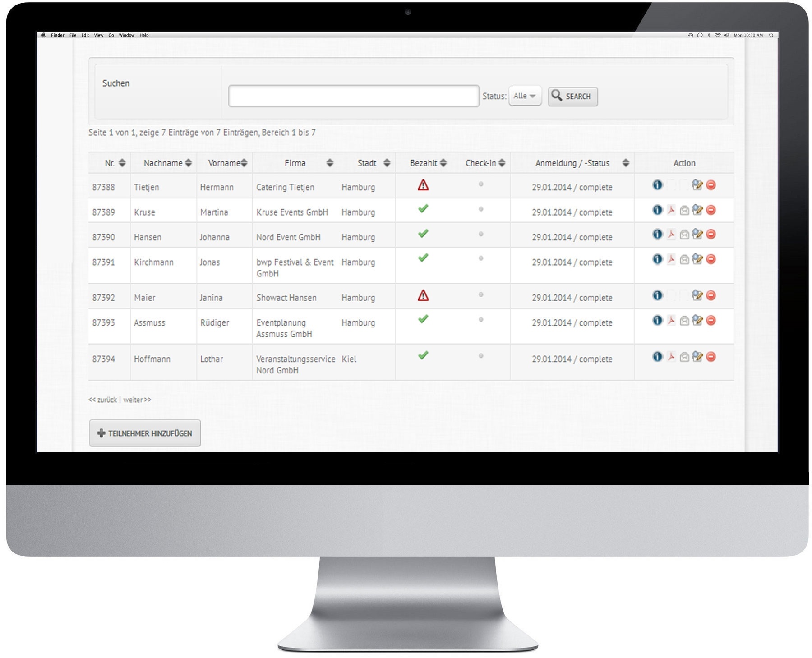Open the File menu
Screen dimensions: 812x658
pos(73,35)
